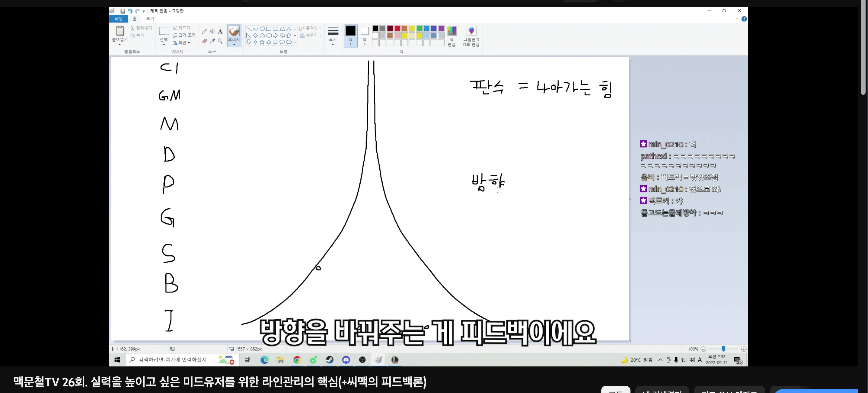Click the Redo arrow in title bar

138,11
